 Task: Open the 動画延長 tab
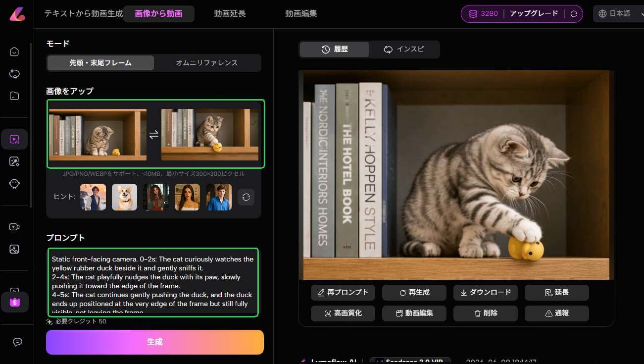pyautogui.click(x=230, y=14)
